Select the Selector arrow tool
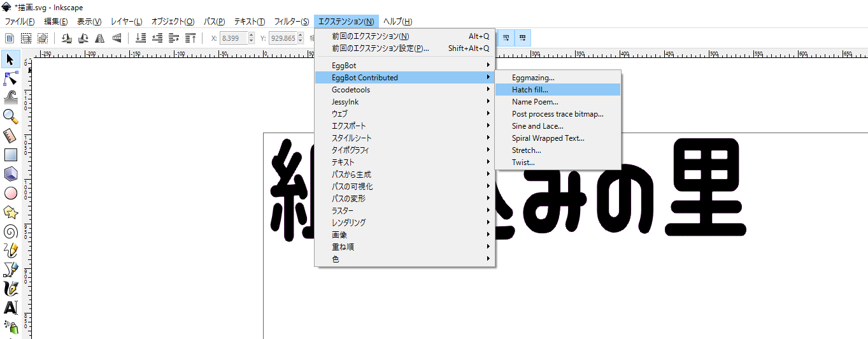This screenshot has width=868, height=339. tap(10, 60)
